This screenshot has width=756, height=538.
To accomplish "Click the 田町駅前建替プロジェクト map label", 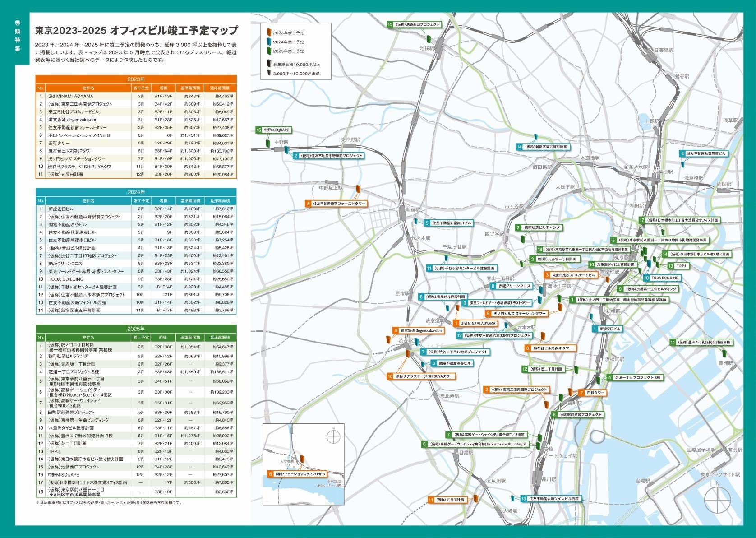I will [577, 415].
